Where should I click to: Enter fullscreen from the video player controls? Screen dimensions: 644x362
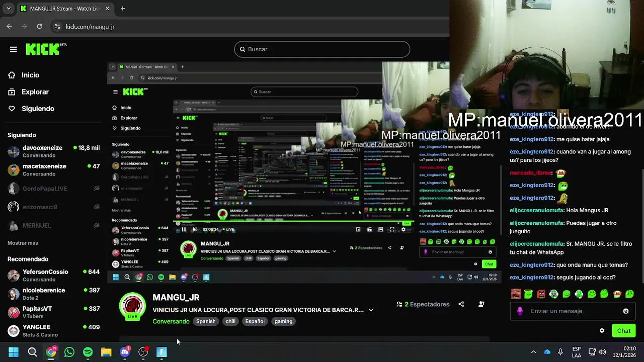[x=392, y=229]
